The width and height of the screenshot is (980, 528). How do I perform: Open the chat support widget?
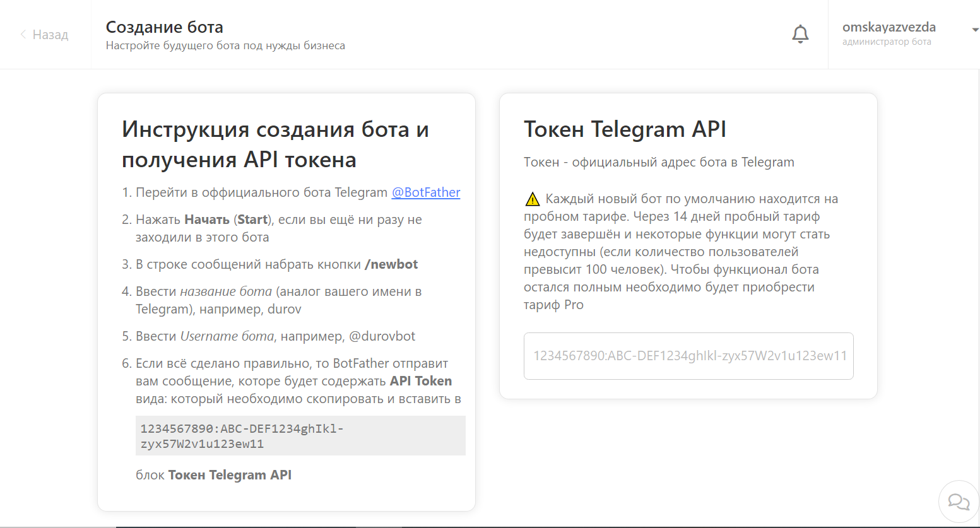[x=959, y=502]
